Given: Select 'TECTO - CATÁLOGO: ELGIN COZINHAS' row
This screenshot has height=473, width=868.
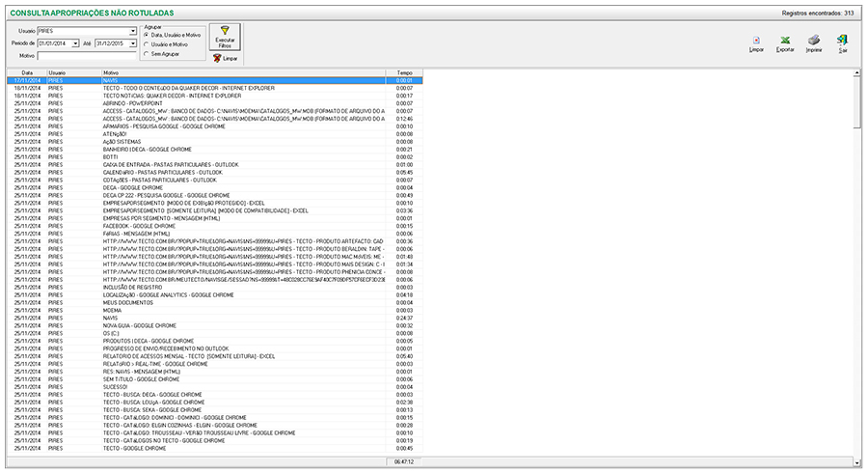Looking at the screenshot, I should coord(215,426).
